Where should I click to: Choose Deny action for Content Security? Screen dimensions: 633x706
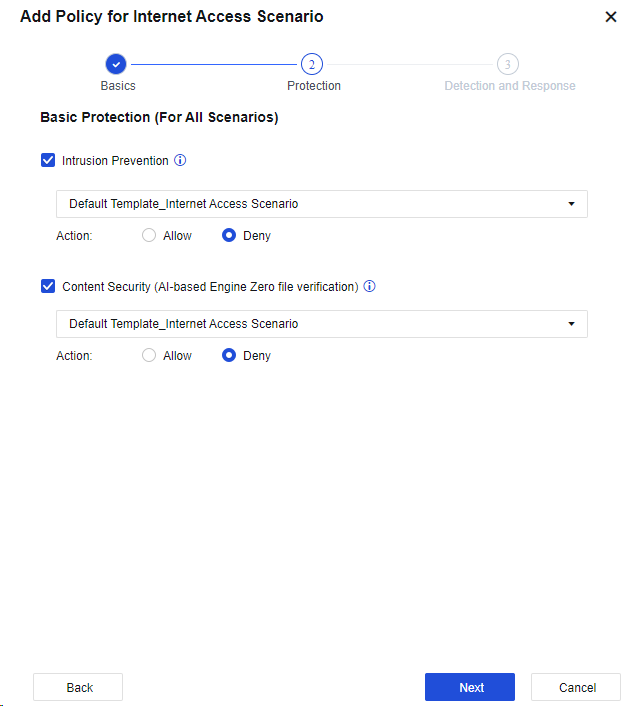click(229, 355)
